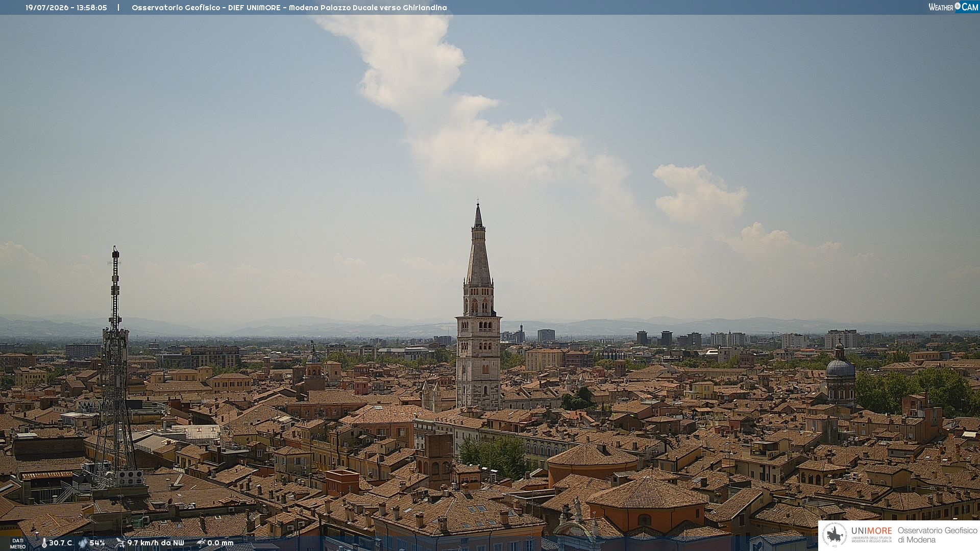Click the DATI METEO label
The height and width of the screenshot is (551, 980).
(x=18, y=543)
